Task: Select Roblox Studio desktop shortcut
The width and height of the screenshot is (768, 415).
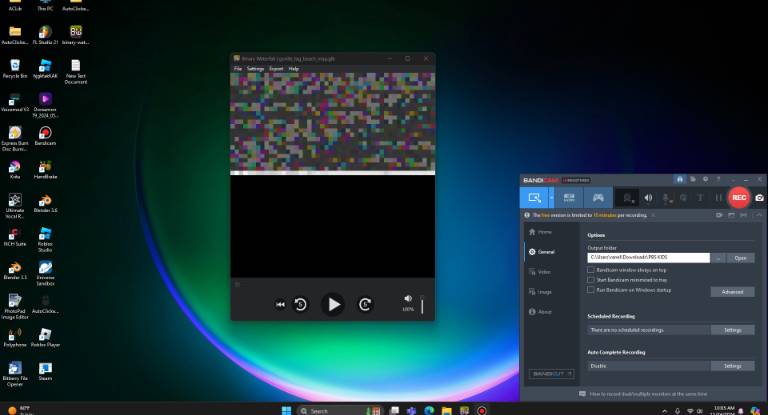Action: click(x=45, y=240)
